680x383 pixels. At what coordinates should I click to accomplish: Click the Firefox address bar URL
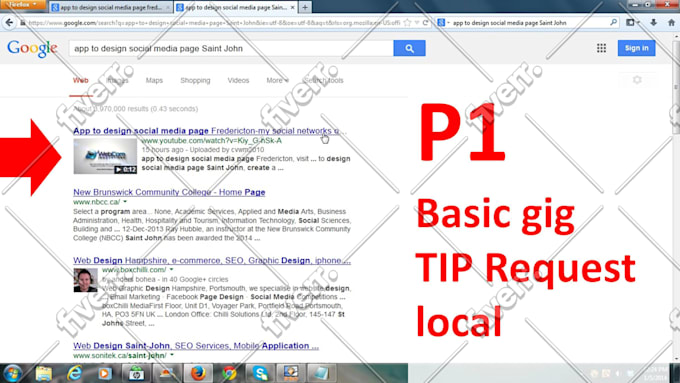(214, 23)
